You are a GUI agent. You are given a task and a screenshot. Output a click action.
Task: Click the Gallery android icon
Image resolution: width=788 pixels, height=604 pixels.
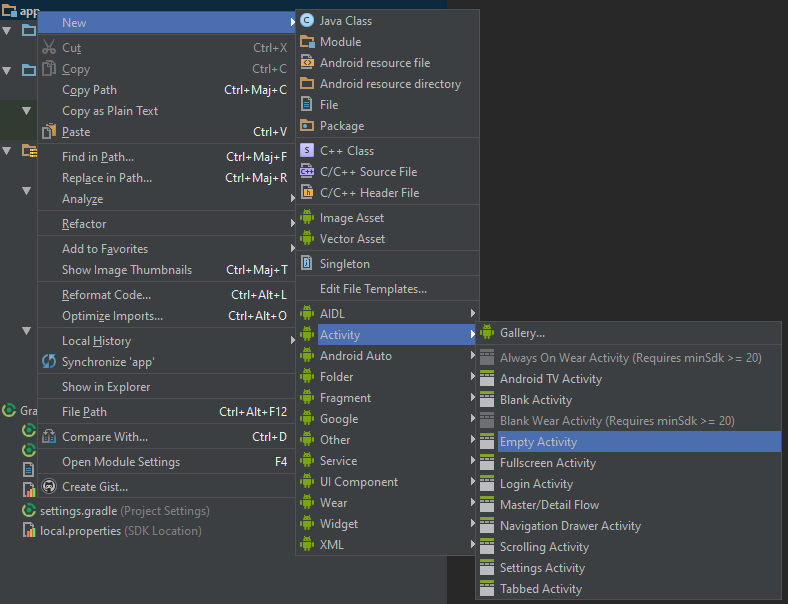point(487,333)
